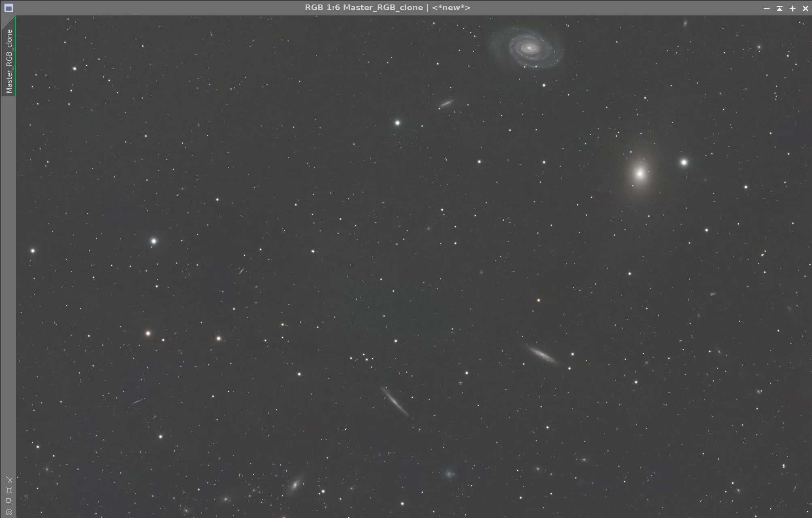The image size is (812, 518).
Task: Click the zoom-to-fit square icon with corner lines
Action: coord(9,490)
